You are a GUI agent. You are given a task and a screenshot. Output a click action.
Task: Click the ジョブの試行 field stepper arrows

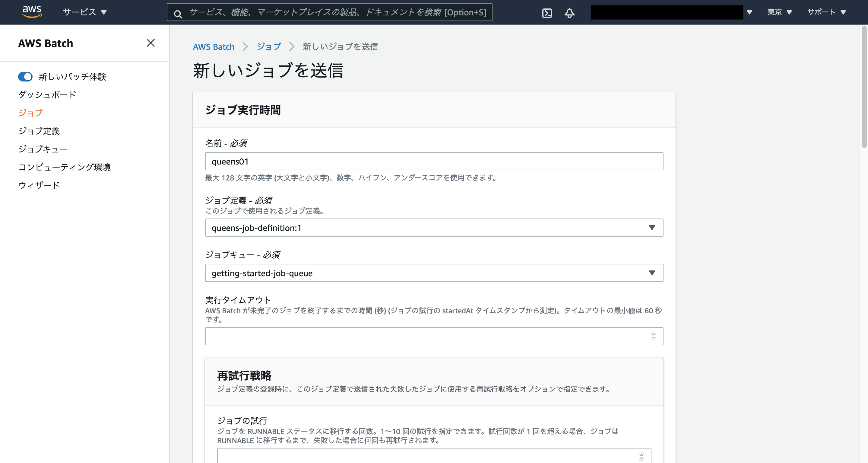tap(641, 457)
